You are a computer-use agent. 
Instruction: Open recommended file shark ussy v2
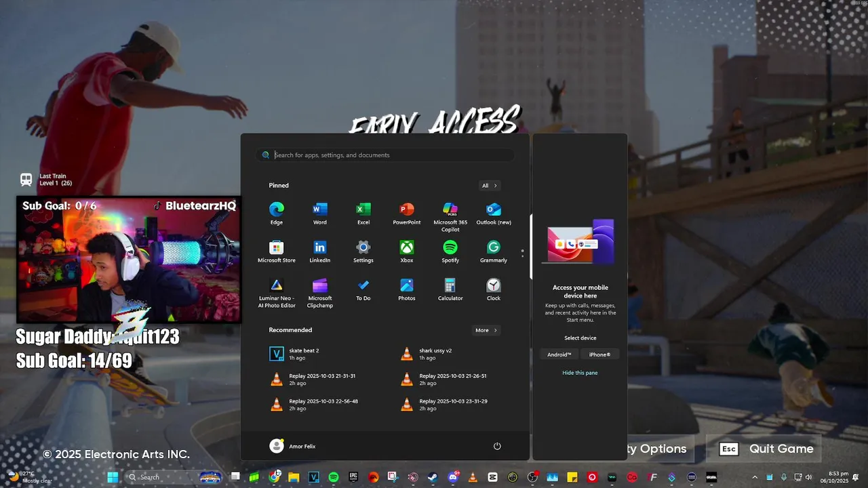[426, 354]
